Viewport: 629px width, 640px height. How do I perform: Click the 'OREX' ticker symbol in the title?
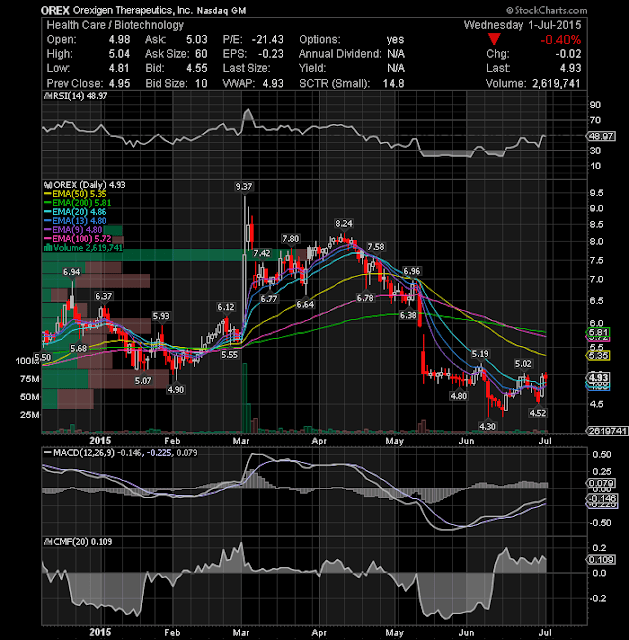55,10
